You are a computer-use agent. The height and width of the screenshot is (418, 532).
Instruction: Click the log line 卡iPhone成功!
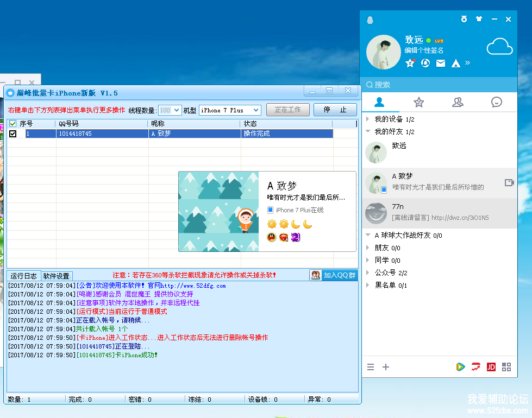(117, 355)
